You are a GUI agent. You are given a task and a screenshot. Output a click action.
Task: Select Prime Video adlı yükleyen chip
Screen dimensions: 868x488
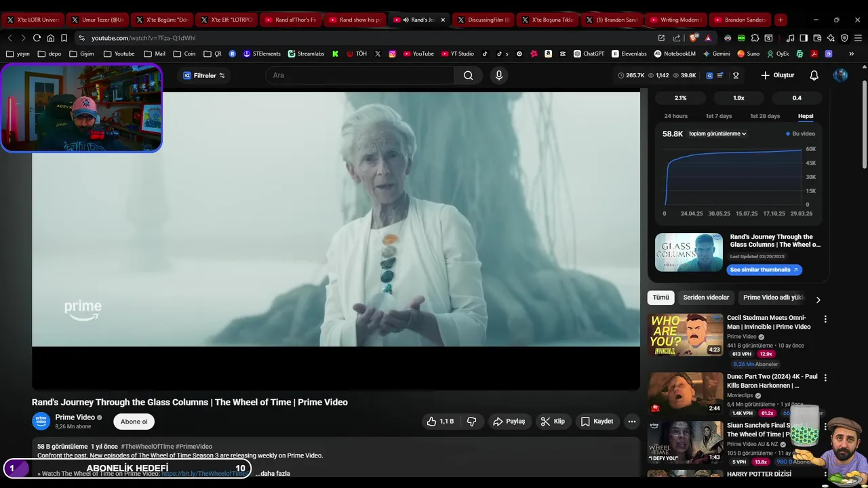pyautogui.click(x=772, y=298)
